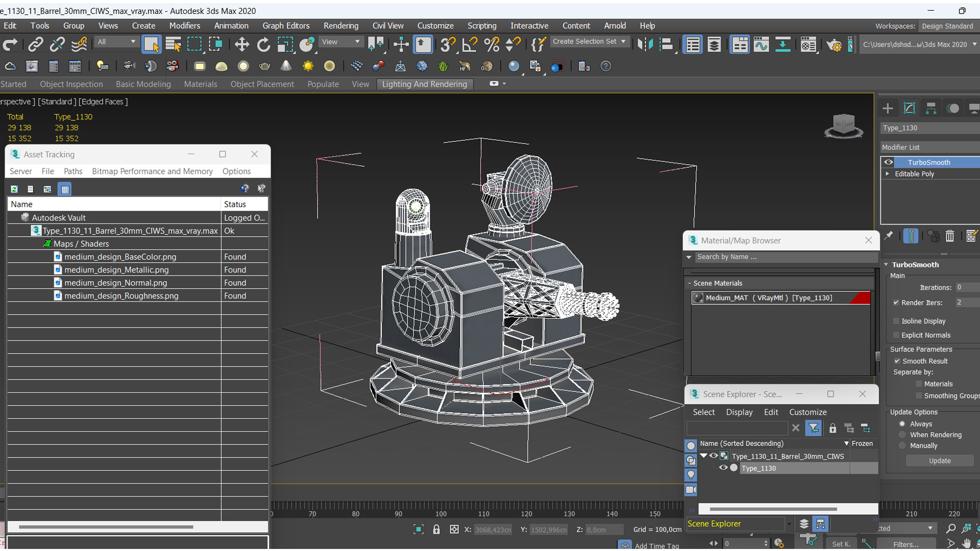Select Table View icon in Asset Tracking
980x551 pixels.
[65, 189]
